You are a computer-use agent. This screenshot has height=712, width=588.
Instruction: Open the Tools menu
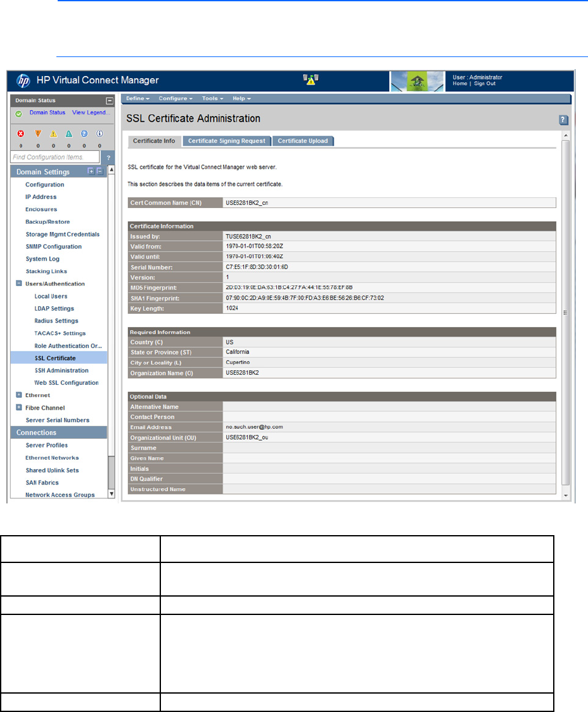coord(212,98)
